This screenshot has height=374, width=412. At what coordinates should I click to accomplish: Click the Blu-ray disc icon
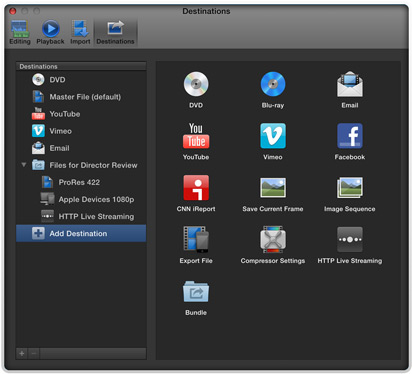point(273,84)
